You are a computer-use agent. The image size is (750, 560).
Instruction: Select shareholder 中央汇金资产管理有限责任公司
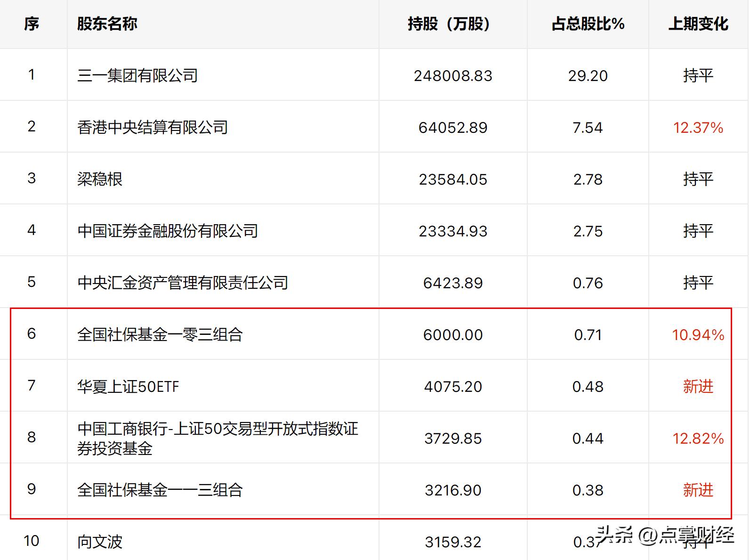[x=183, y=283]
